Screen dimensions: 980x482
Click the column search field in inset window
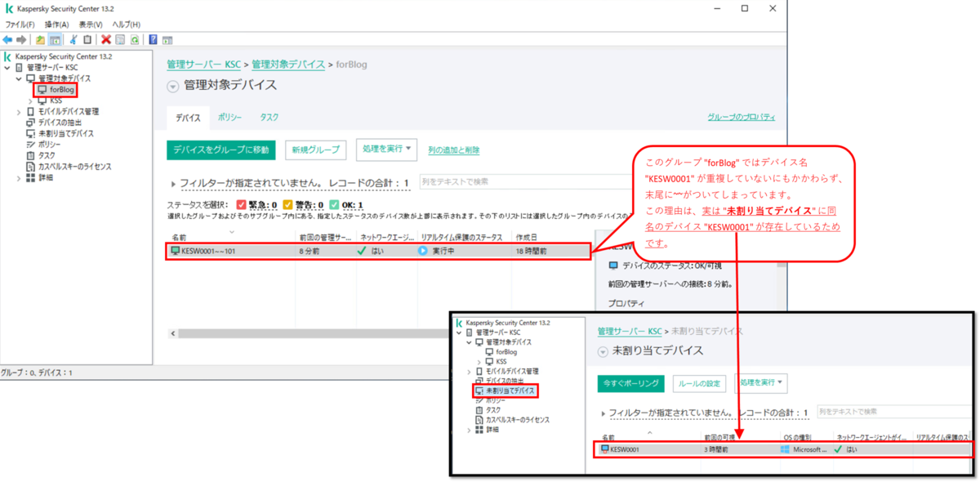895,412
